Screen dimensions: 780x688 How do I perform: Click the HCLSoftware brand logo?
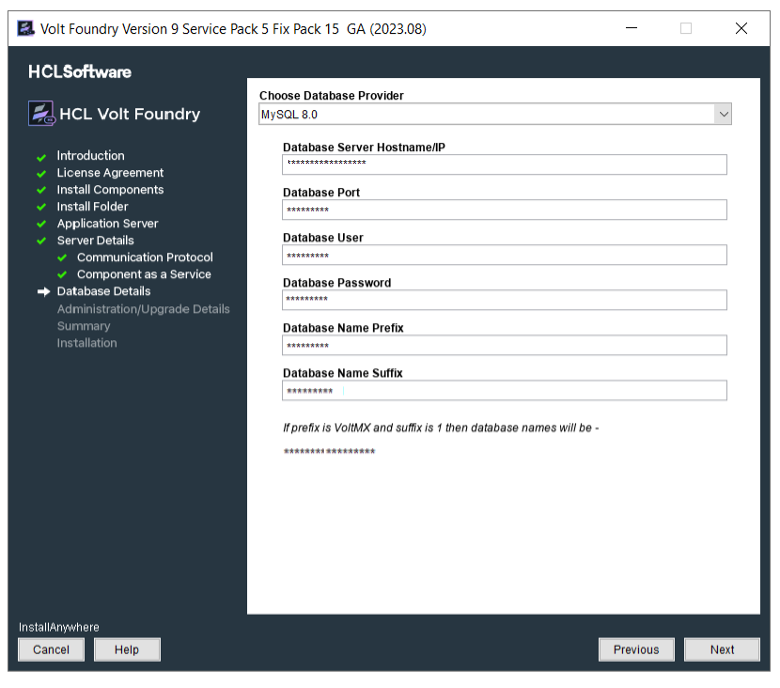pyautogui.click(x=80, y=72)
